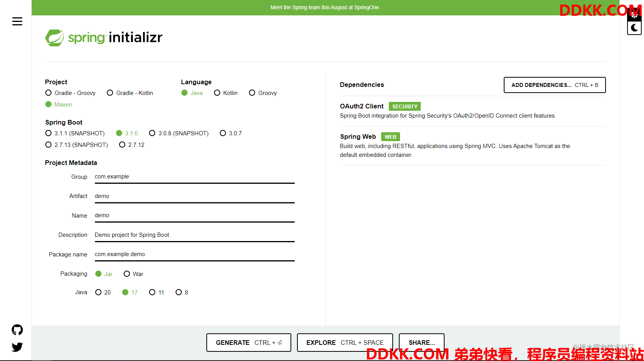Choose Groovy language
The height and width of the screenshot is (361, 644).
[263, 93]
